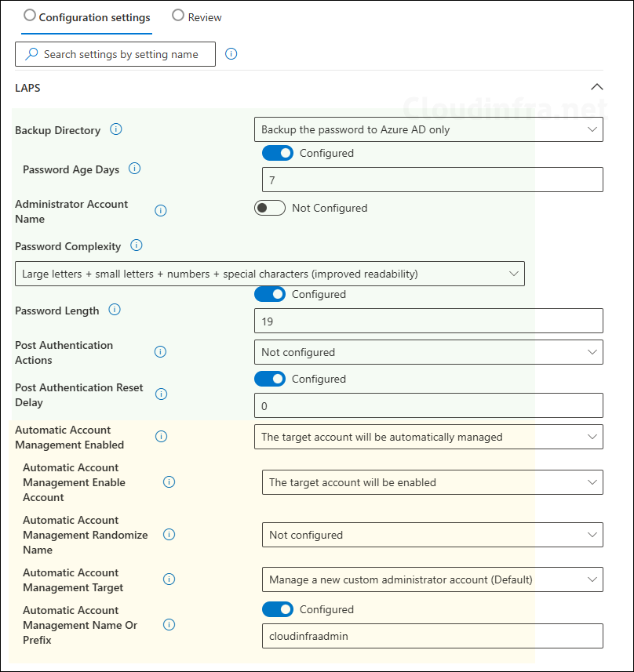Image resolution: width=634 pixels, height=672 pixels.
Task: Click the Not Configured toggle label
Action: pyautogui.click(x=330, y=208)
